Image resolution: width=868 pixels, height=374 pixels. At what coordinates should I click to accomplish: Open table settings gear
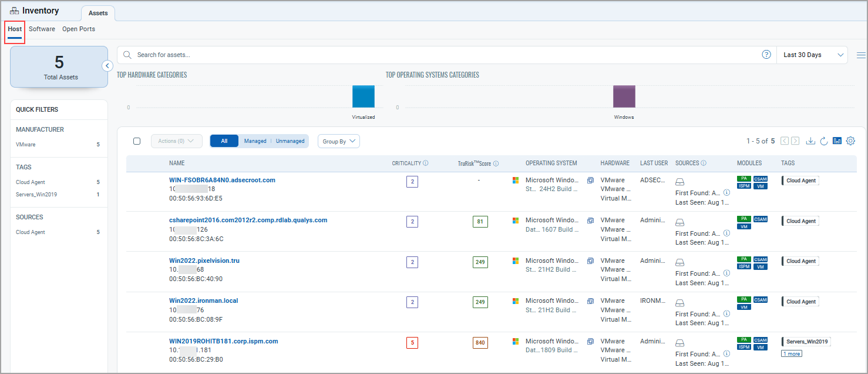click(850, 141)
